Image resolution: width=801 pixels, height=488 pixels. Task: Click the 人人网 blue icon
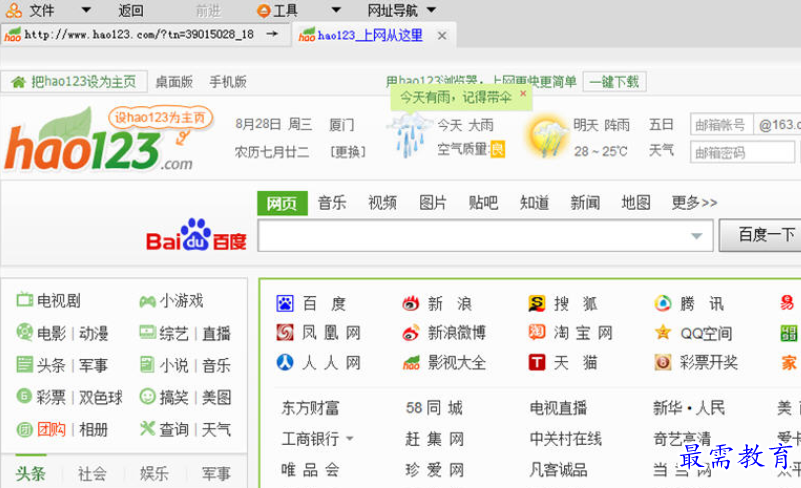coord(285,362)
